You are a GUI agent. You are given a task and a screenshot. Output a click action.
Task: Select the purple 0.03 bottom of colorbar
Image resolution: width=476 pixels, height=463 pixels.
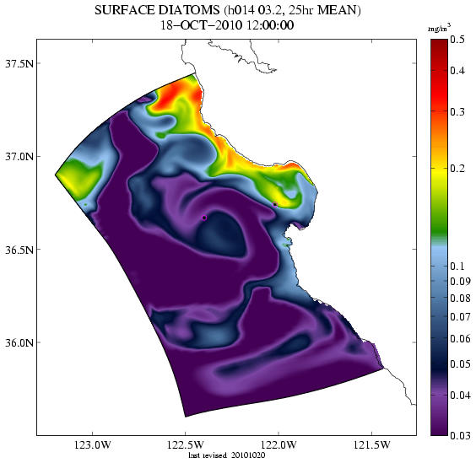(x=439, y=425)
